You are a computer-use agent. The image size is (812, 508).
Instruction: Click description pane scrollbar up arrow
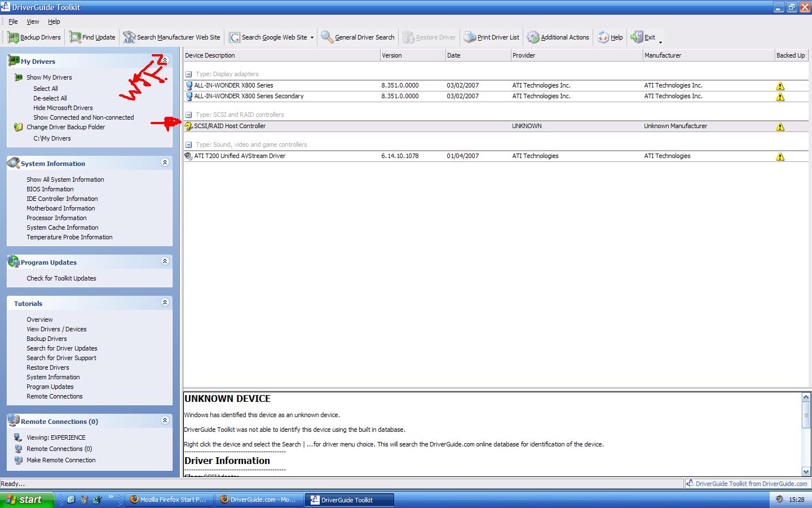click(806, 397)
